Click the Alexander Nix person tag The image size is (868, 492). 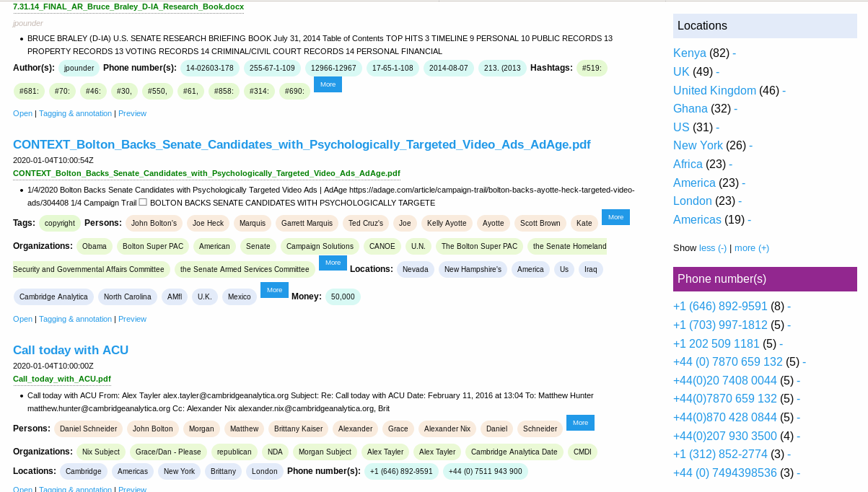click(447, 429)
